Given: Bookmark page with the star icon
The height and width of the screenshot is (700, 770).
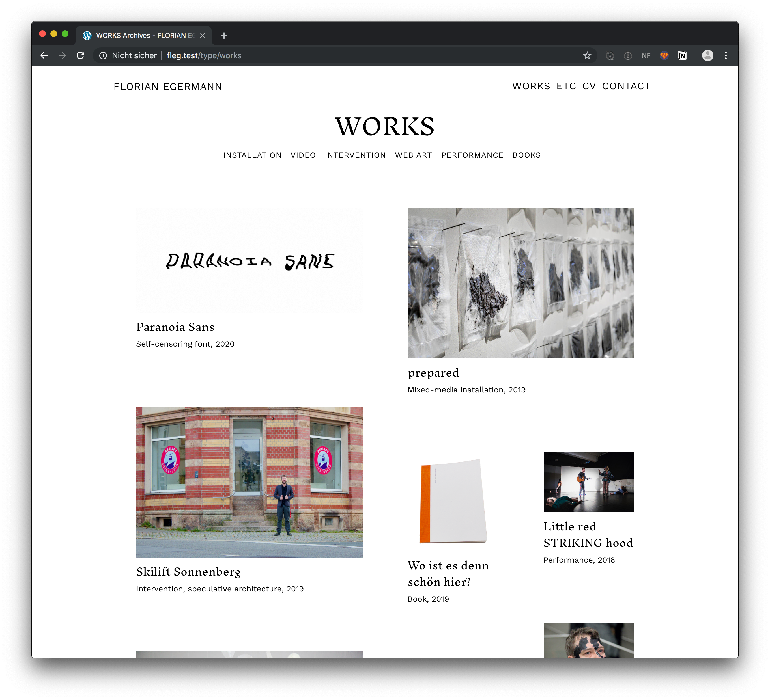Looking at the screenshot, I should click(587, 56).
